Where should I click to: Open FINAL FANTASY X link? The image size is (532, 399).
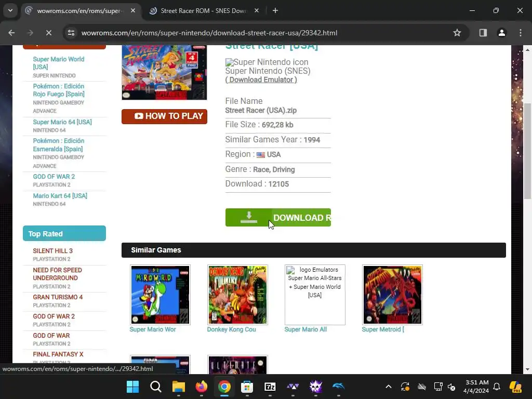tap(58, 354)
